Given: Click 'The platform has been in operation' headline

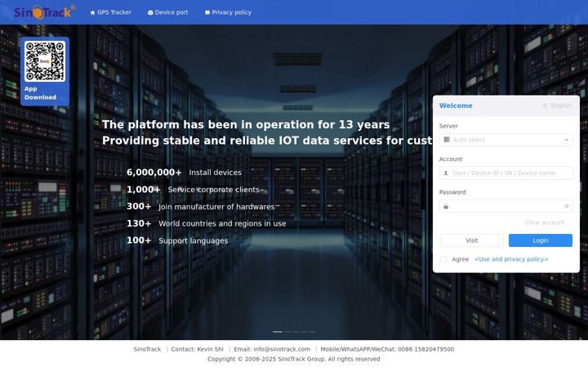Looking at the screenshot, I should [x=246, y=124].
